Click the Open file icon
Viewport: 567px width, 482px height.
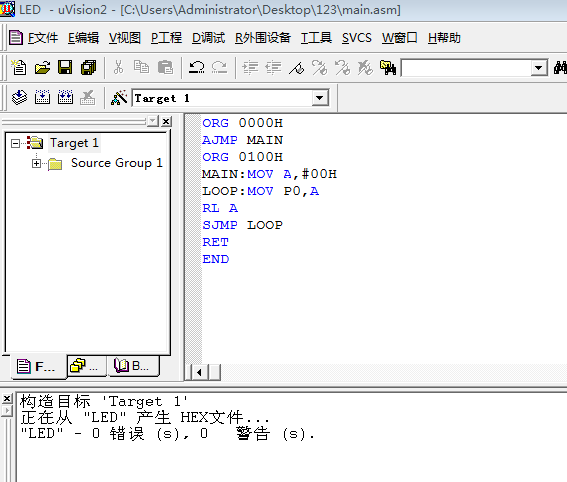(42, 68)
